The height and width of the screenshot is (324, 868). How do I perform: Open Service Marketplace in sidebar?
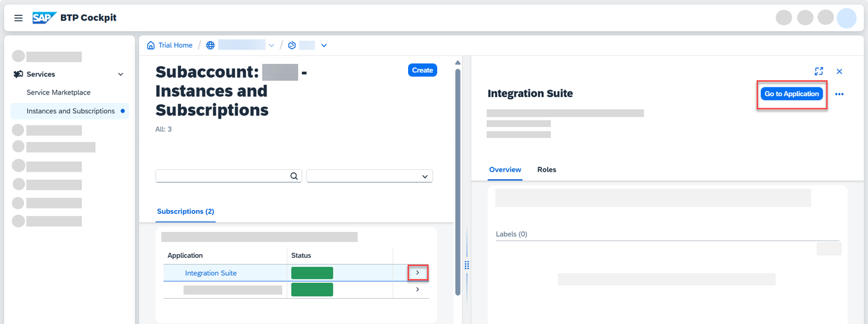point(58,93)
